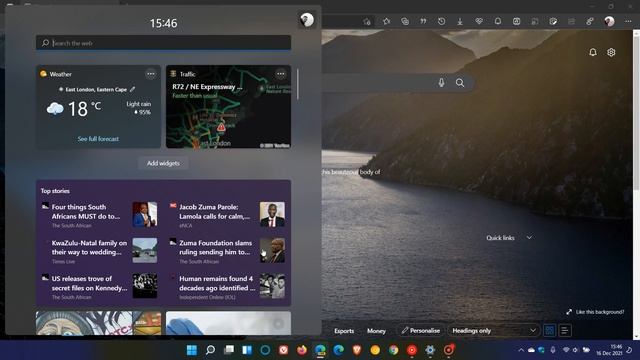Open Human remains found story

pyautogui.click(x=227, y=287)
